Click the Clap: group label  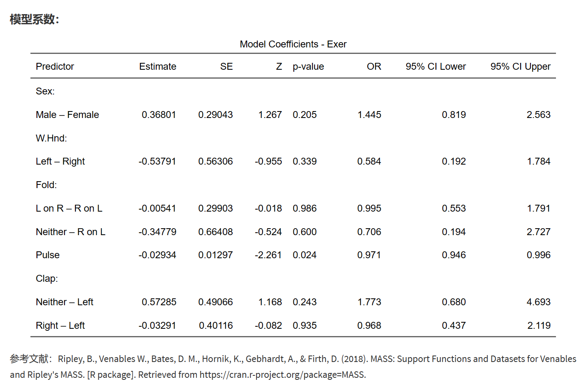coord(47,278)
